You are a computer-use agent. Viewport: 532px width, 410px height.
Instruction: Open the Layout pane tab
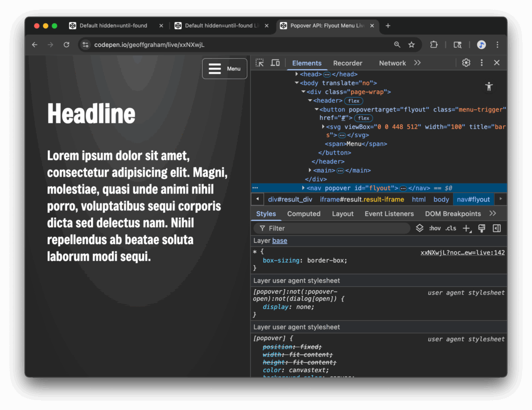pos(343,214)
